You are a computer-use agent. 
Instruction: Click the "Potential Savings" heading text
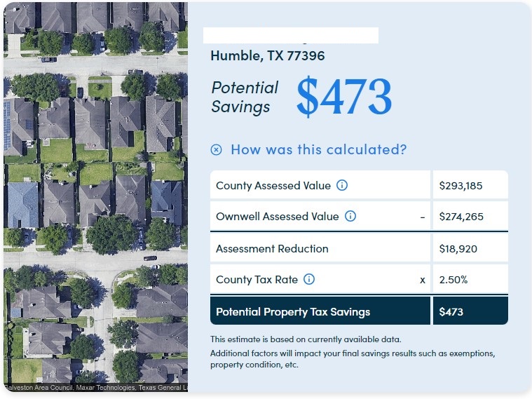245,97
